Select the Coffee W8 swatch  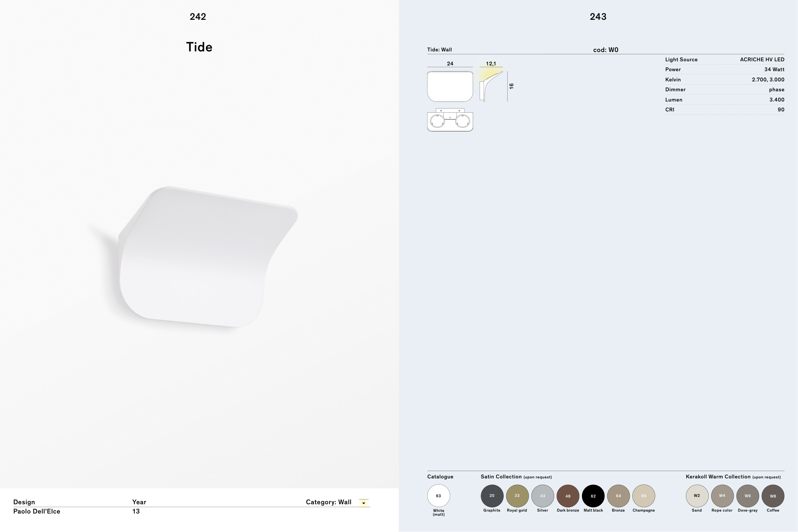773,496
